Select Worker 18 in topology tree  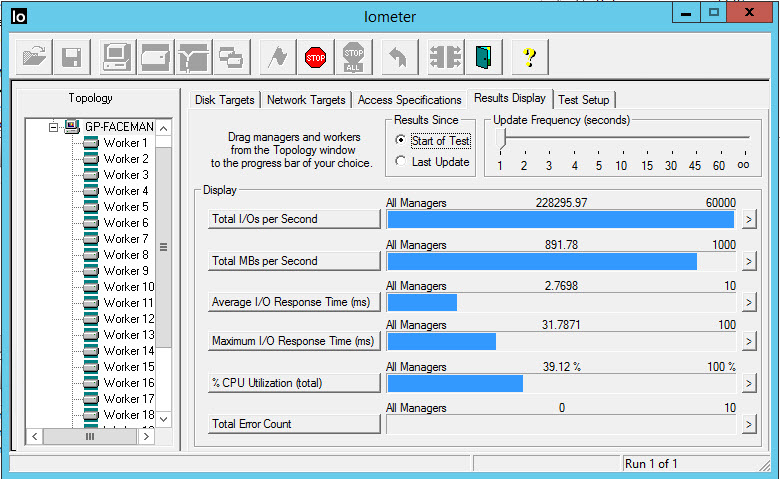coord(129,415)
